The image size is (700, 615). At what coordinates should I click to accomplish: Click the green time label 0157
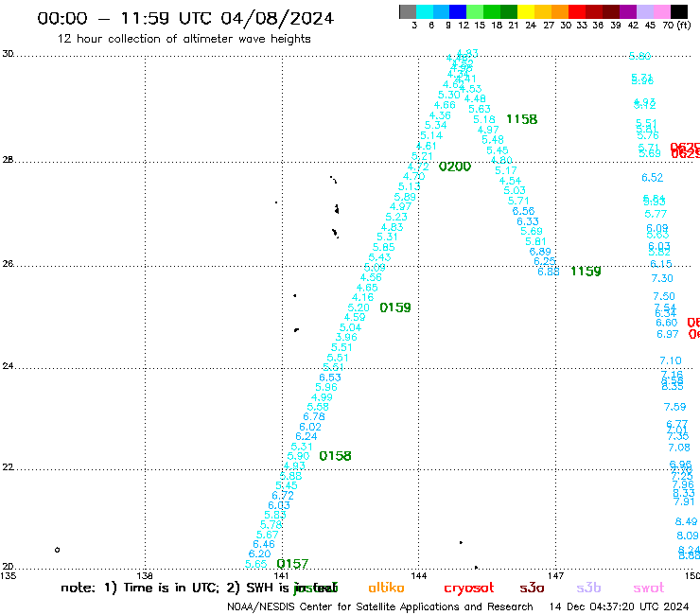(292, 564)
